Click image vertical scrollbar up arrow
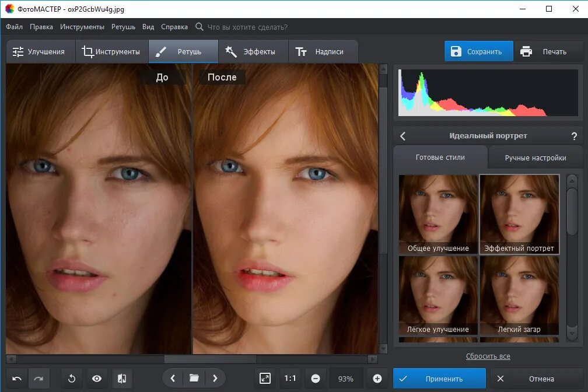This screenshot has height=392, width=588. 383,69
